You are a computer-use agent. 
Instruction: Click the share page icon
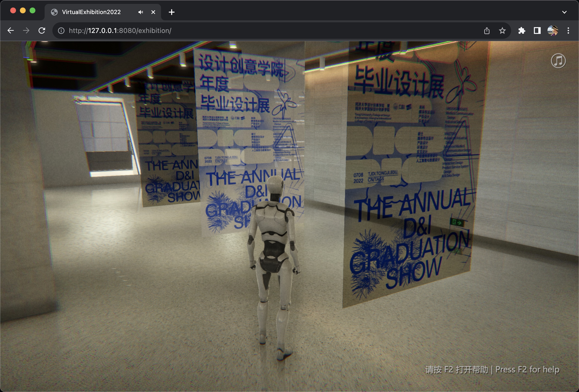pos(487,31)
